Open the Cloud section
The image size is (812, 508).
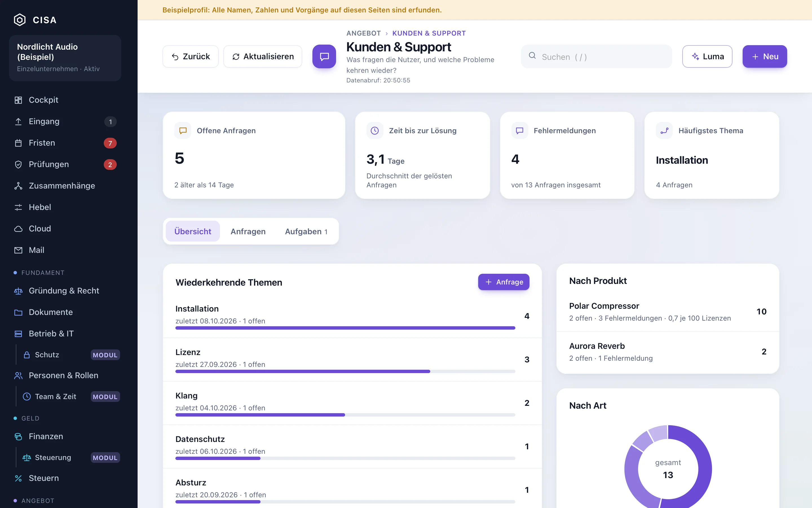coord(65,229)
